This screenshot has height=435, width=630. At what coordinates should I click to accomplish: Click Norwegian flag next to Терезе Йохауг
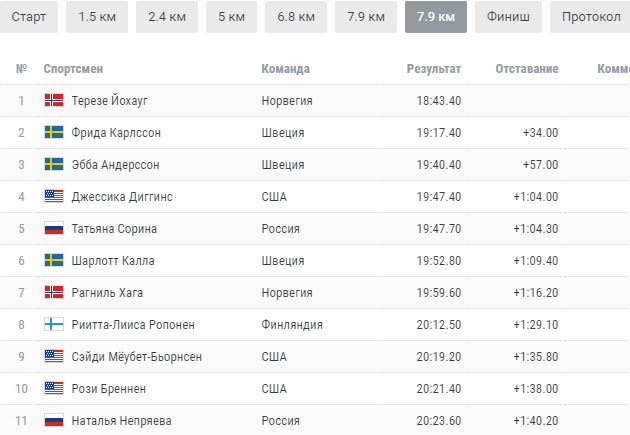coord(54,101)
